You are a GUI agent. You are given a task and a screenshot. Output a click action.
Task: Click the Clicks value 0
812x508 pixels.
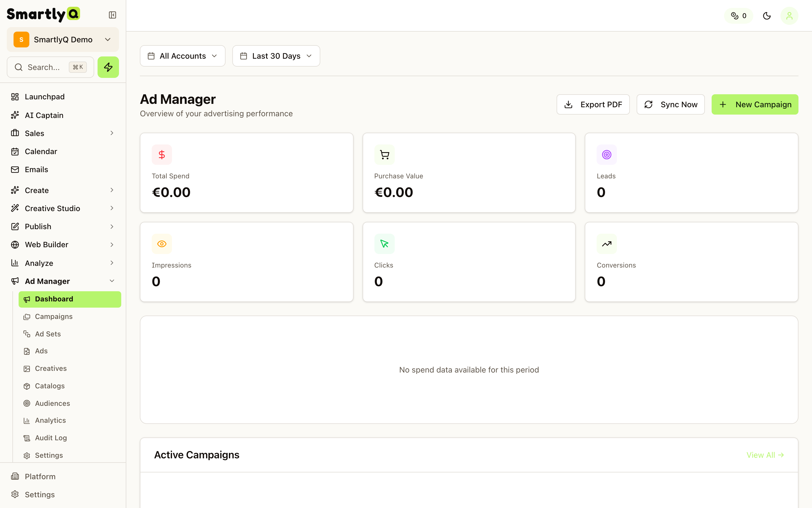coord(378,282)
